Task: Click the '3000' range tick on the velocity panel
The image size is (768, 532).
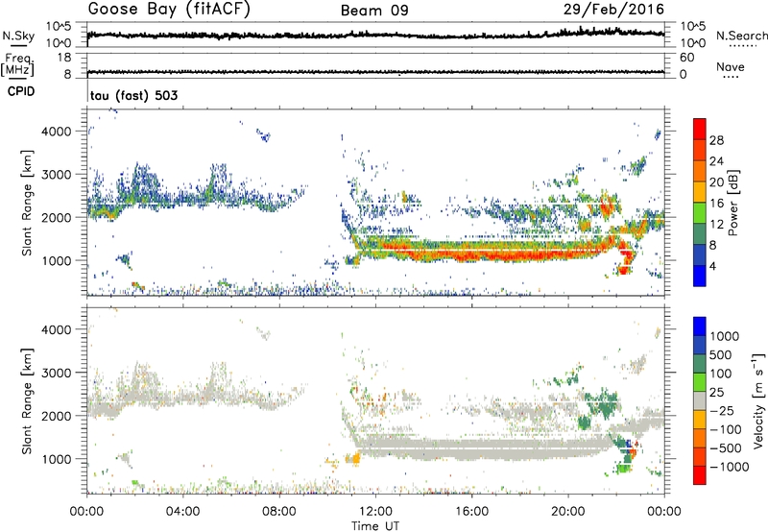Action: pyautogui.click(x=59, y=373)
